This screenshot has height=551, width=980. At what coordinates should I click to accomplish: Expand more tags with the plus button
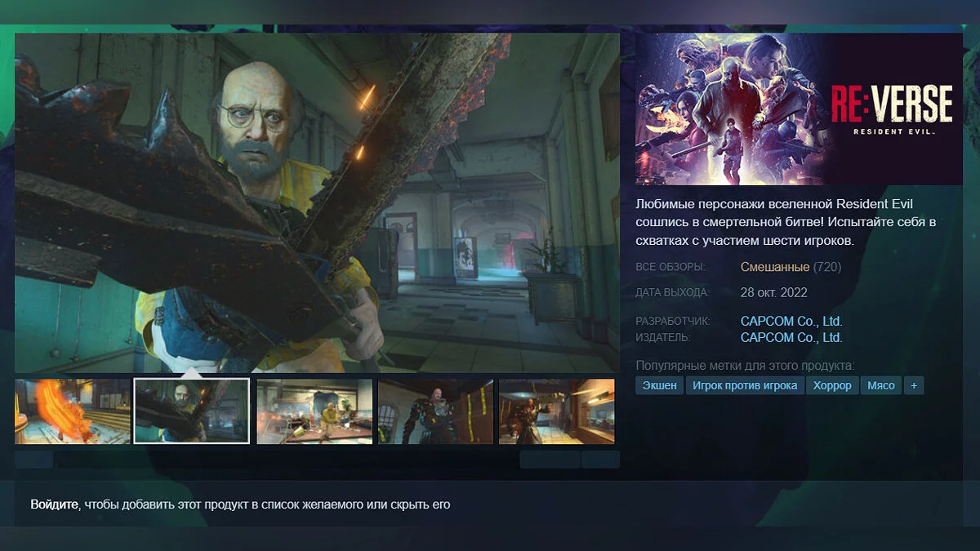(x=914, y=385)
